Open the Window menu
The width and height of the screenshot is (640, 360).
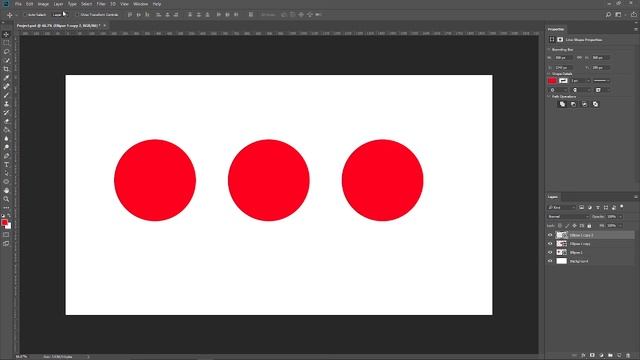tap(141, 4)
